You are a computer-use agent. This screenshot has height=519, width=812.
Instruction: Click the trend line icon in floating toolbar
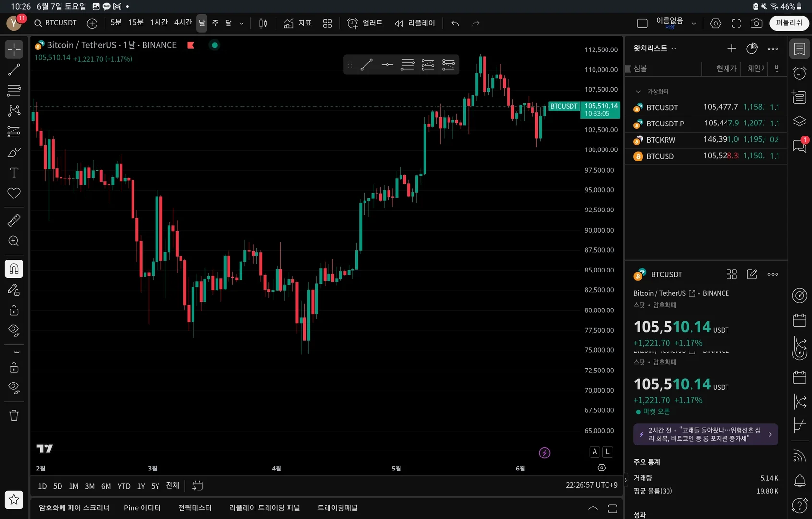(366, 65)
